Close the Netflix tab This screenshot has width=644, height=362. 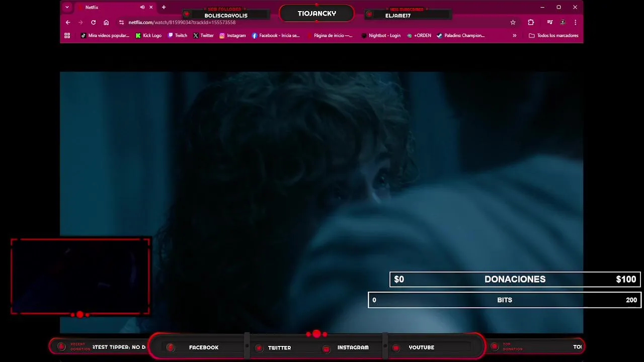tap(151, 8)
